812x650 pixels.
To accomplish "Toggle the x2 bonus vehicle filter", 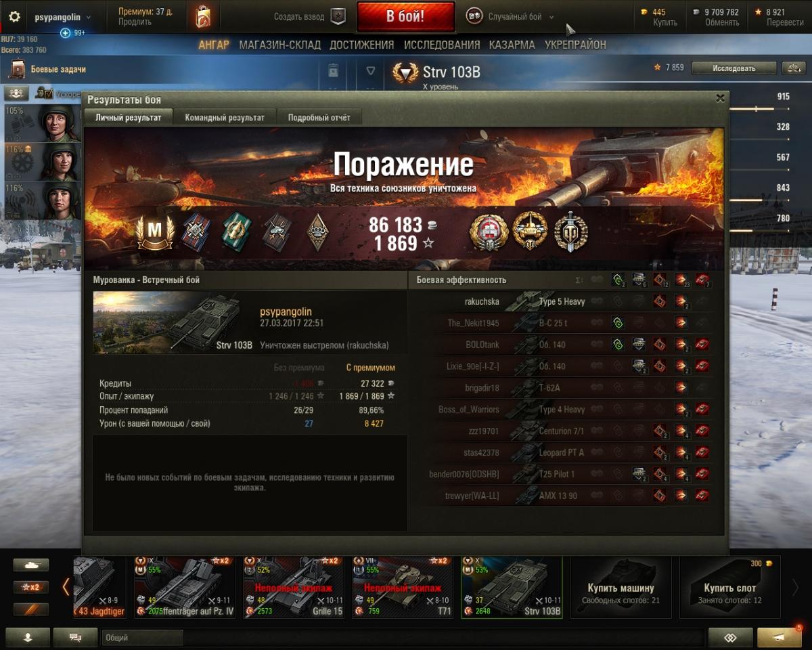I will point(31,587).
